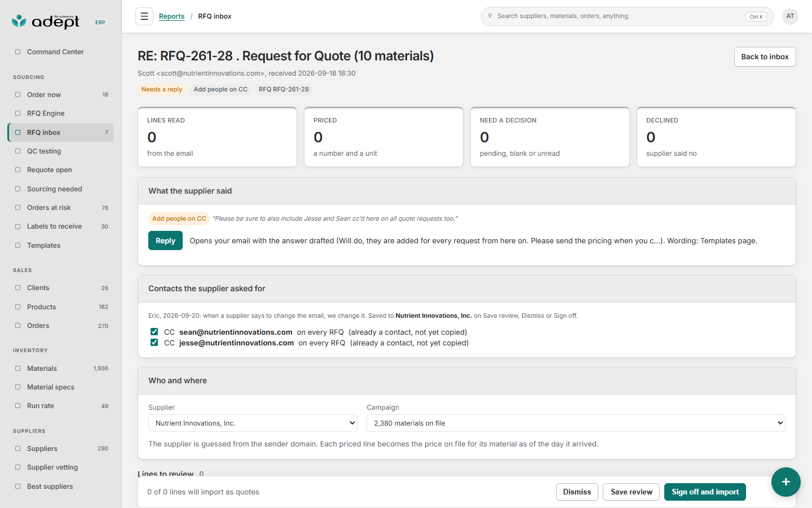Viewport: 812px width, 508px height.
Task: Click the Declined stat card
Action: pyautogui.click(x=716, y=137)
